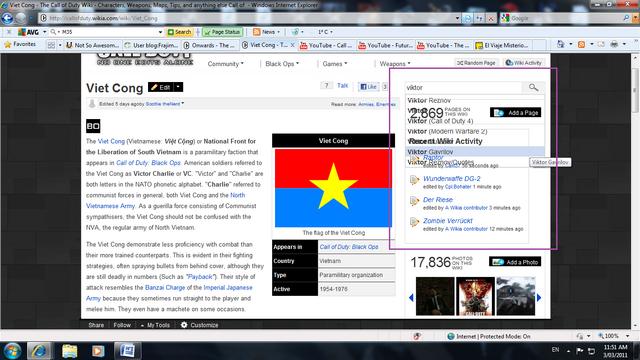Click the BO game icon above article

click(x=93, y=126)
